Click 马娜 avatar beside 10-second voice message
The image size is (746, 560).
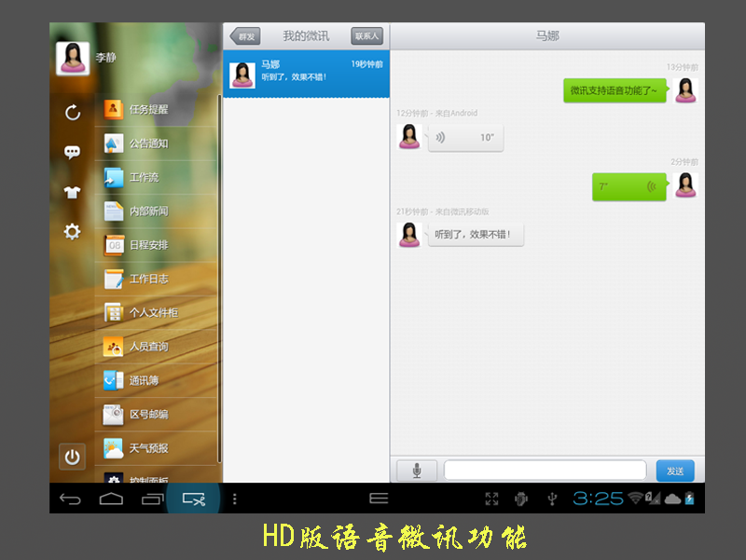coord(409,137)
